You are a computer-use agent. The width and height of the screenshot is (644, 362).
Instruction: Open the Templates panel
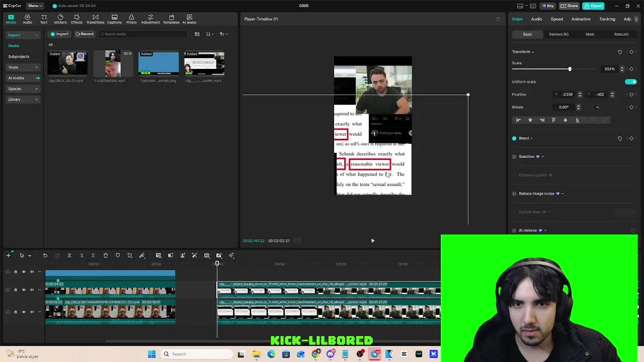click(x=171, y=19)
